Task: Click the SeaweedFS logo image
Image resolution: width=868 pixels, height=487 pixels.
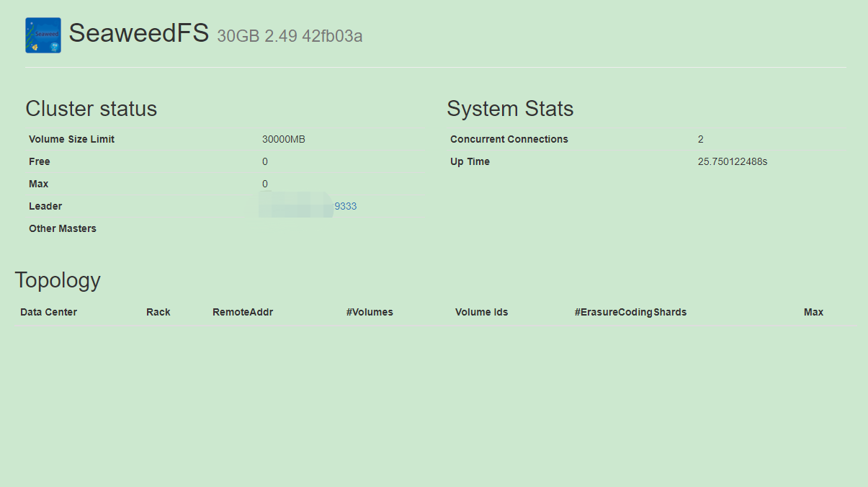Action: [x=43, y=35]
